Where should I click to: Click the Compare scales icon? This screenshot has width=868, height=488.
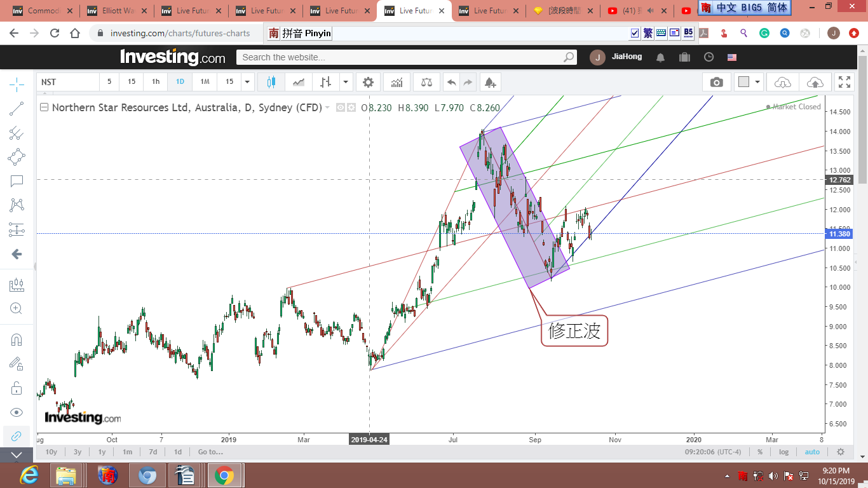[x=426, y=82]
